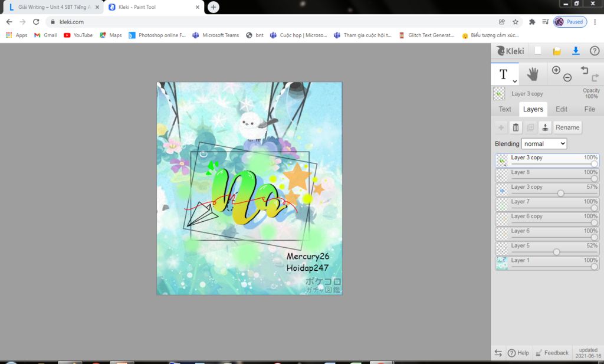Open the Chrome three-dot menu
The image size is (604, 364).
click(x=595, y=22)
